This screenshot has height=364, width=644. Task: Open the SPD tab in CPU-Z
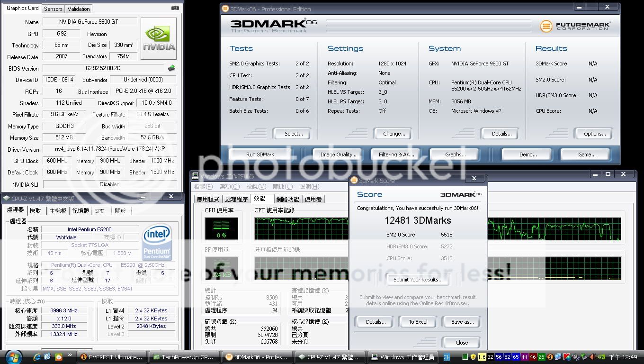100,210
